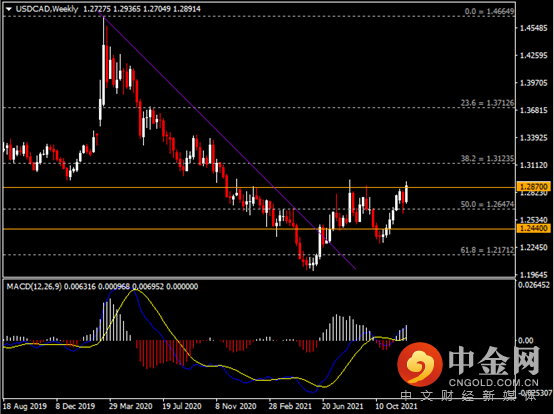Screen dimensions: 554x414
Task: Click the 18 Aug 2019 date marker
Action: pos(25,406)
